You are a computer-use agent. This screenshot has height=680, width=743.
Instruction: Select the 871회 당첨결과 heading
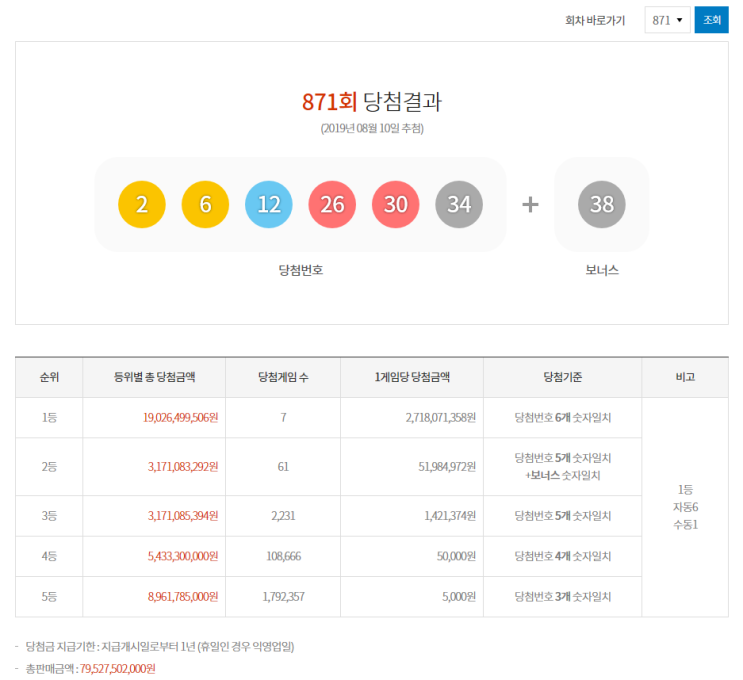click(x=372, y=101)
